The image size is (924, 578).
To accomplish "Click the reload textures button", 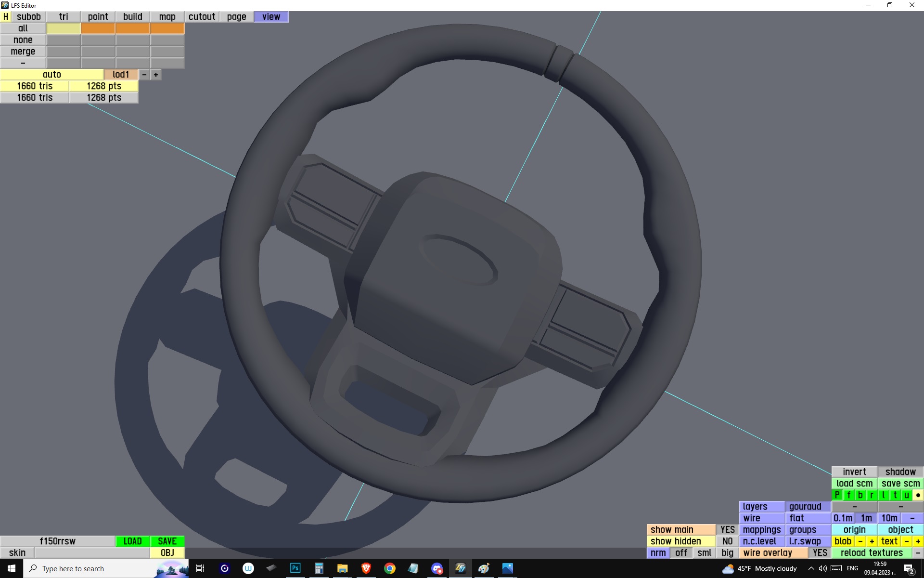I will [x=872, y=552].
